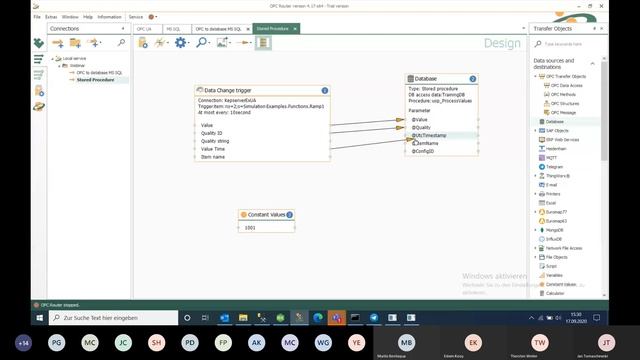The height and width of the screenshot is (360, 640).
Task: Select OPC Message transfer object
Action: (x=563, y=112)
